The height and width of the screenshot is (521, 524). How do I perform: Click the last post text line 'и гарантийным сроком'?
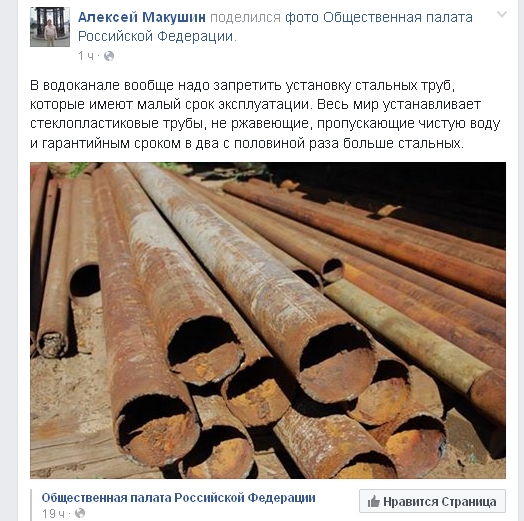pyautogui.click(x=247, y=143)
